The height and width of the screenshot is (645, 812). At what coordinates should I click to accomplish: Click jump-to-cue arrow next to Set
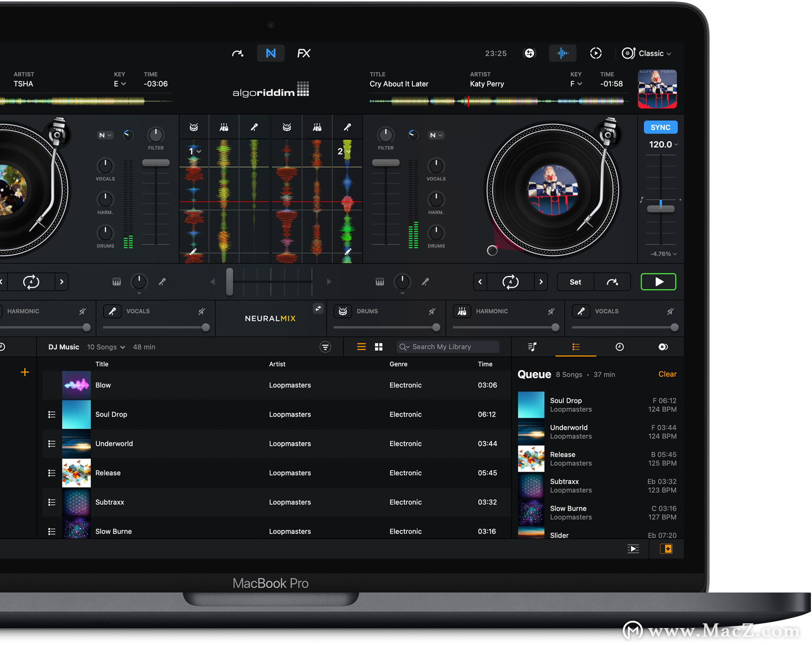point(612,282)
